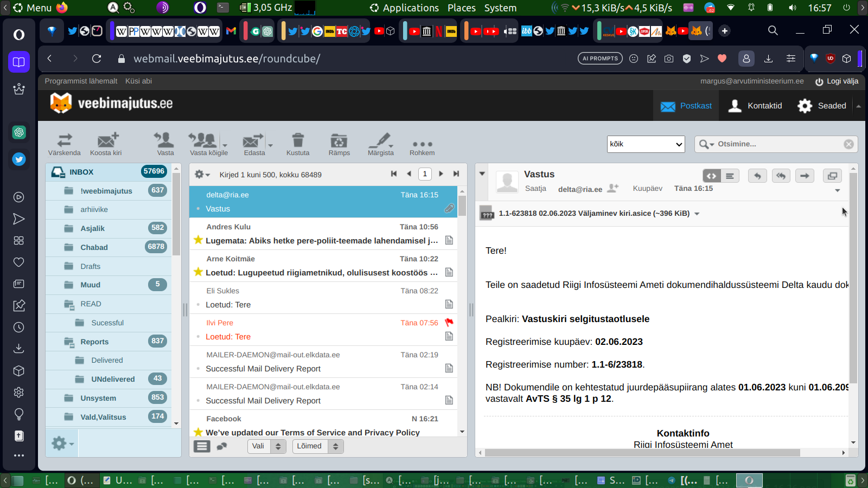The height and width of the screenshot is (488, 868).
Task: Open the browser snapshot camera tool
Action: point(669,59)
